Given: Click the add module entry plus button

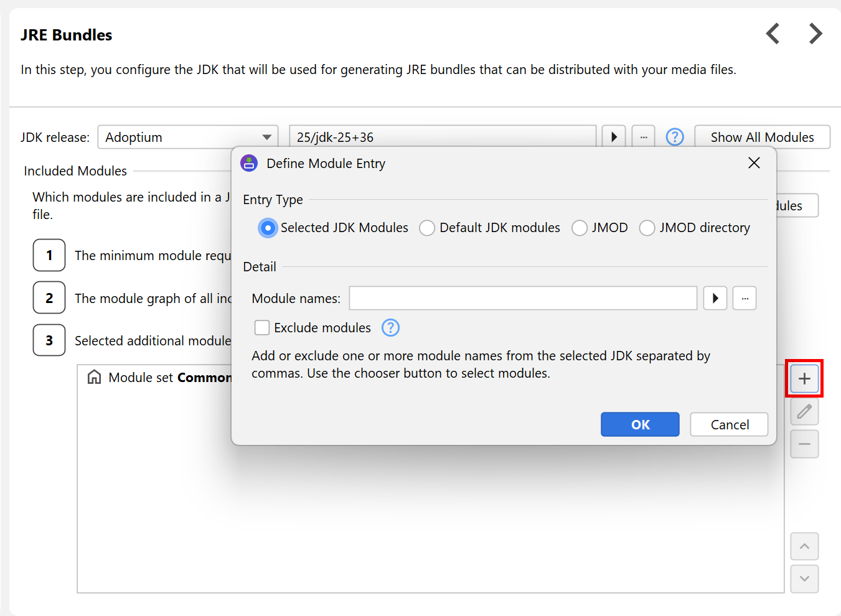Looking at the screenshot, I should point(804,378).
